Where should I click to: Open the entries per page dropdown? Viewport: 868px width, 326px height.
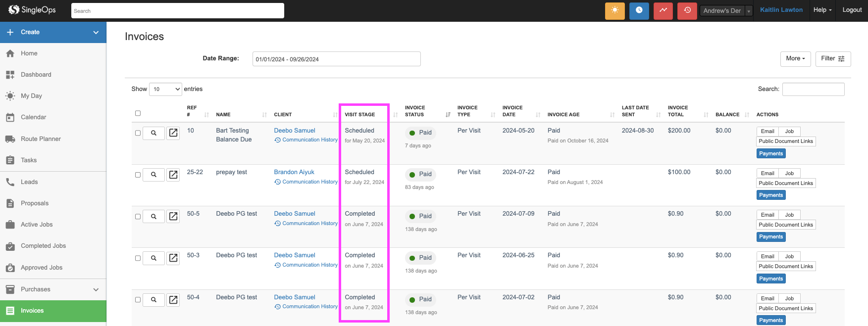pyautogui.click(x=165, y=89)
